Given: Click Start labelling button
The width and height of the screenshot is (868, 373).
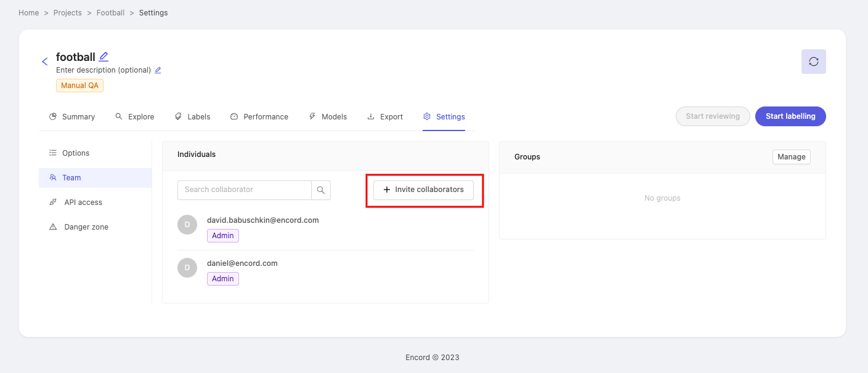Looking at the screenshot, I should point(790,116).
